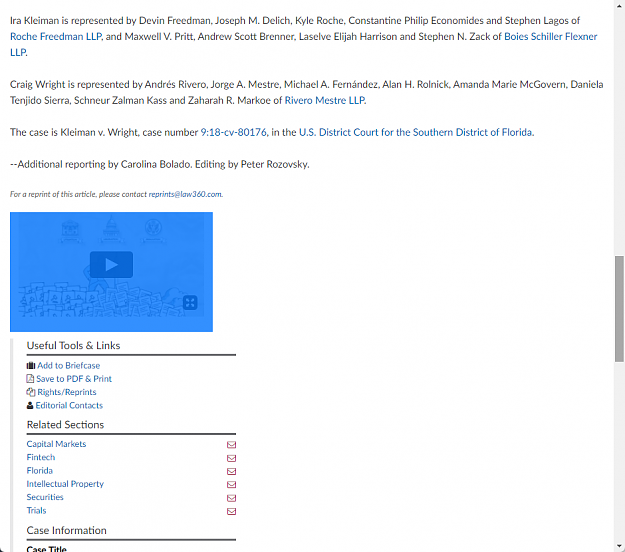Click the scrollbar down arrow

(619, 546)
